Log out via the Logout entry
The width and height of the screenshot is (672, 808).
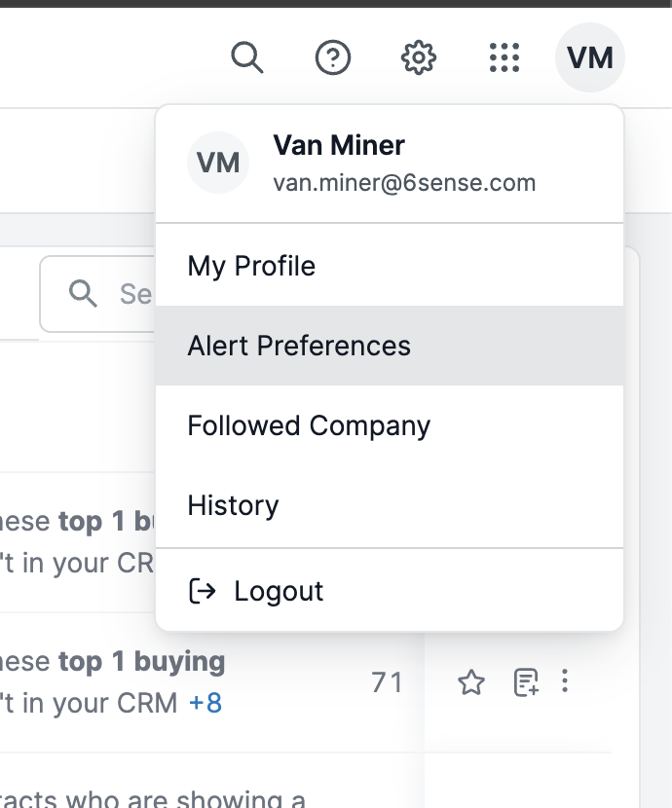pyautogui.click(x=390, y=591)
